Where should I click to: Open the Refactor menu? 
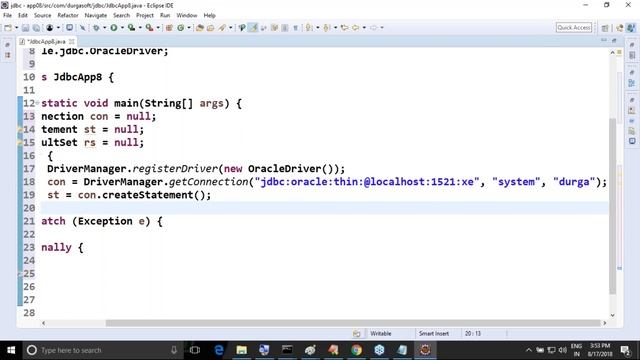[x=68, y=15]
